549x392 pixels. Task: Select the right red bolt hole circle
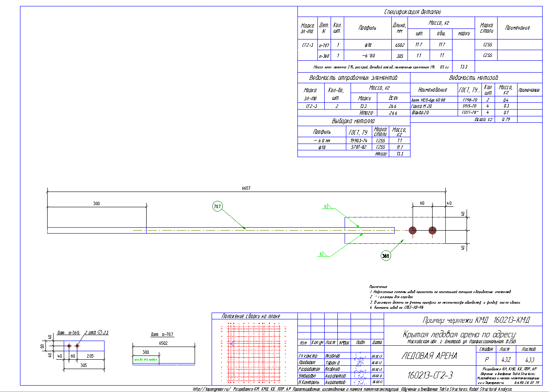tap(433, 231)
